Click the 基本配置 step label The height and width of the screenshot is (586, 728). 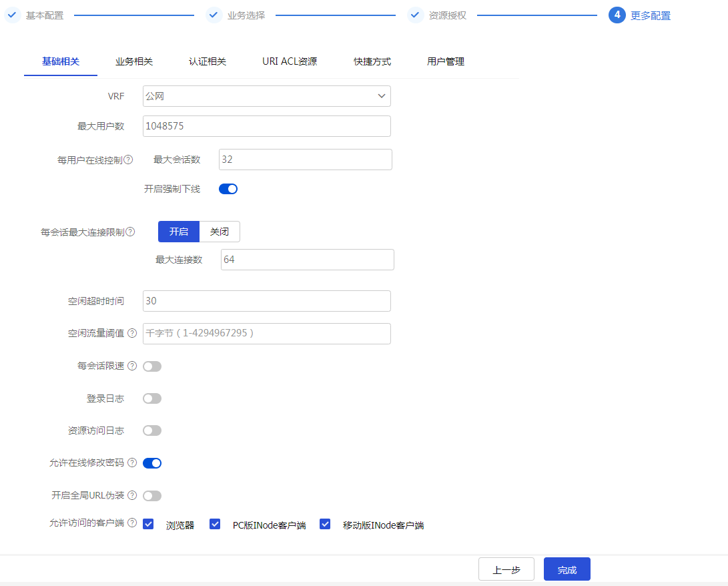45,15
